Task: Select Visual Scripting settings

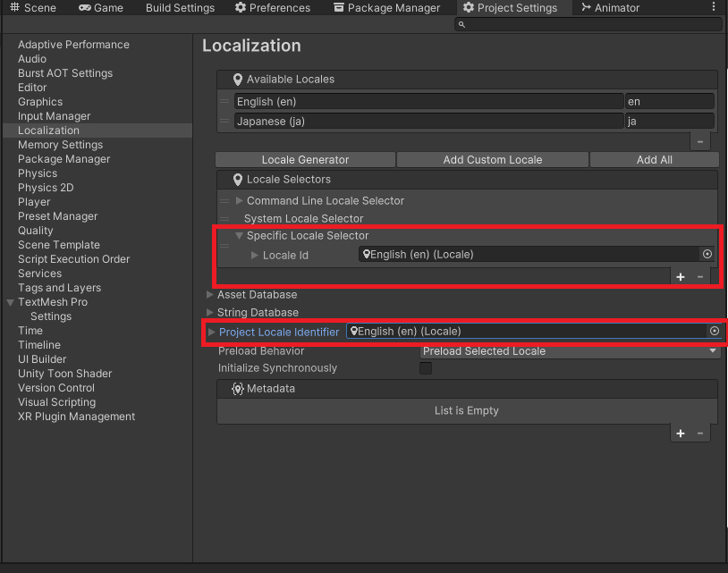Action: [x=57, y=402]
